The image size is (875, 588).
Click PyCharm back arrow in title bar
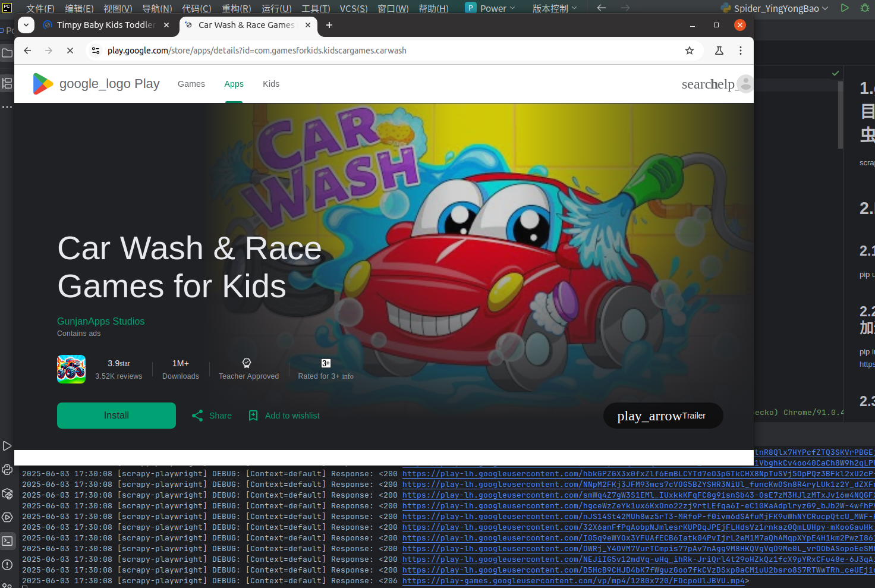point(602,8)
